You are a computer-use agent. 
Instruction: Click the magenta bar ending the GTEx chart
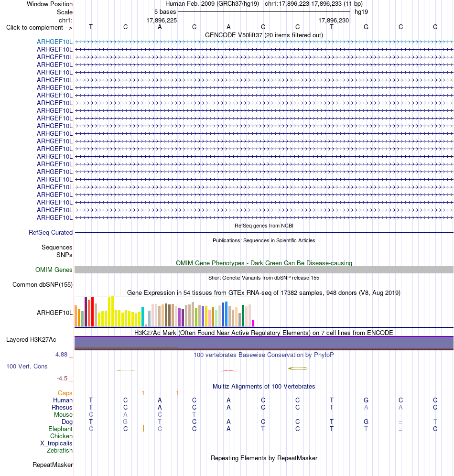coord(253,323)
